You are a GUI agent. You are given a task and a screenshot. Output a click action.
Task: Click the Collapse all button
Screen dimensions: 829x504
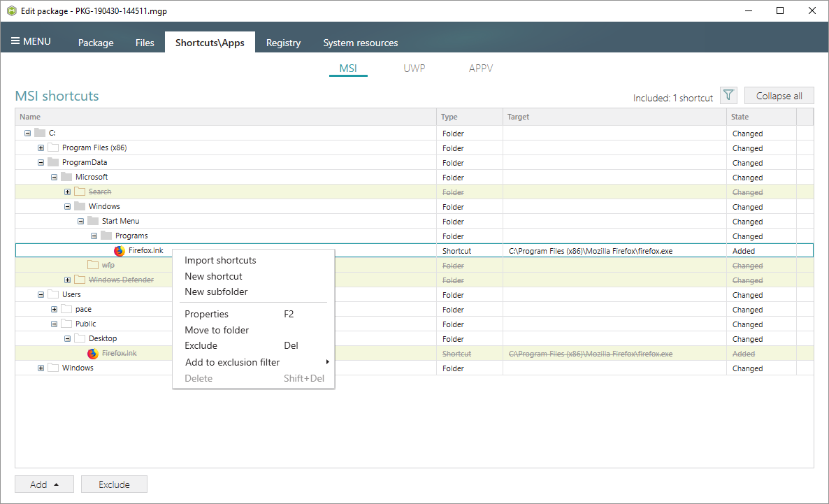click(779, 96)
